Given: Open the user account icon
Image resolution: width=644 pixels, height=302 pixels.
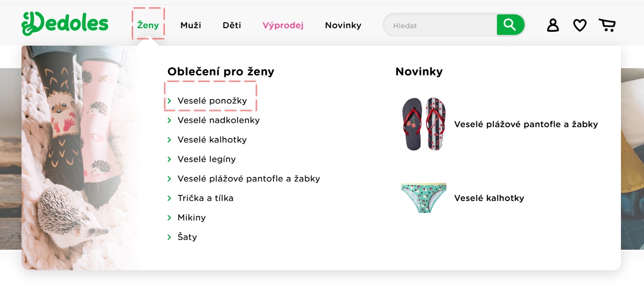Looking at the screenshot, I should 553,25.
